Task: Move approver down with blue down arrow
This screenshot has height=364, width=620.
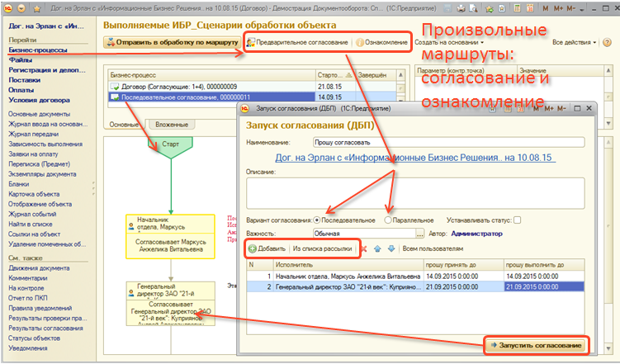Action: point(390,248)
